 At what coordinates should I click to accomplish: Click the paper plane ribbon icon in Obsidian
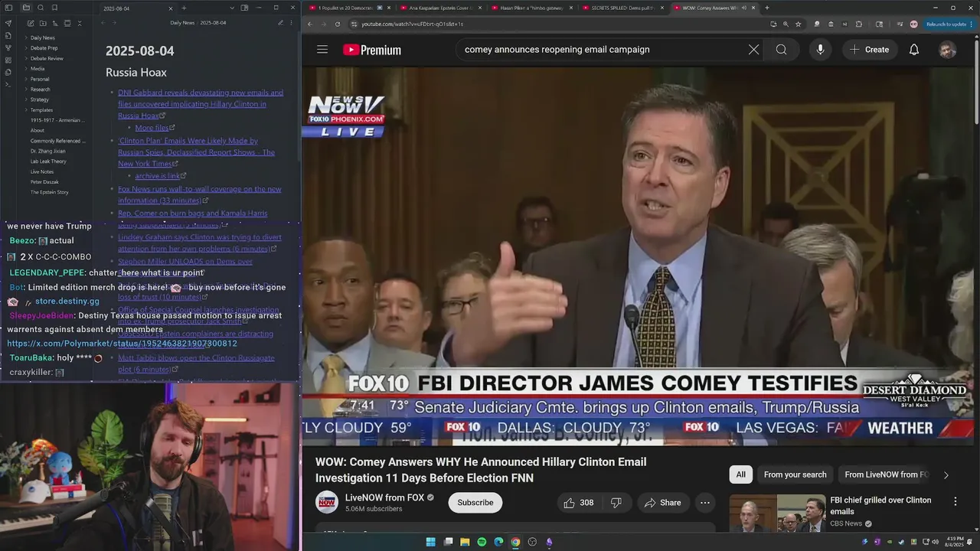[x=8, y=23]
